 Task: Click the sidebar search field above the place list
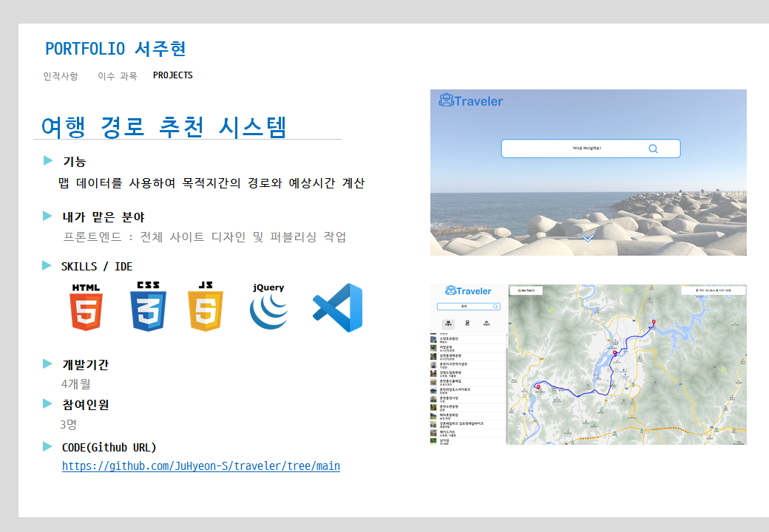click(x=468, y=307)
